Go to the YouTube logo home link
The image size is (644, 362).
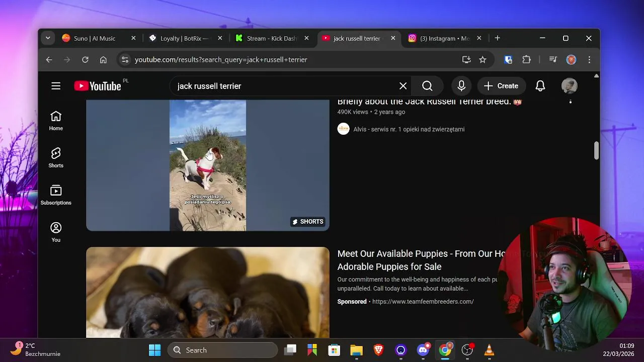98,86
